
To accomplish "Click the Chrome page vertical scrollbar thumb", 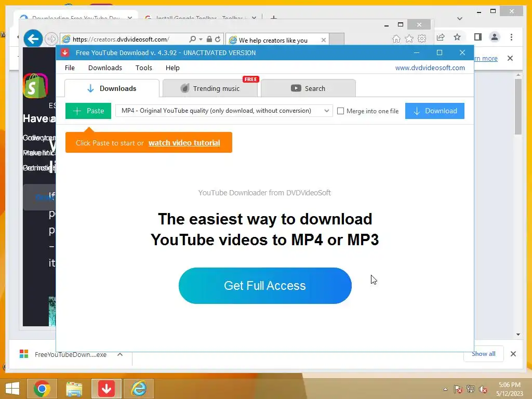I will pos(518,107).
